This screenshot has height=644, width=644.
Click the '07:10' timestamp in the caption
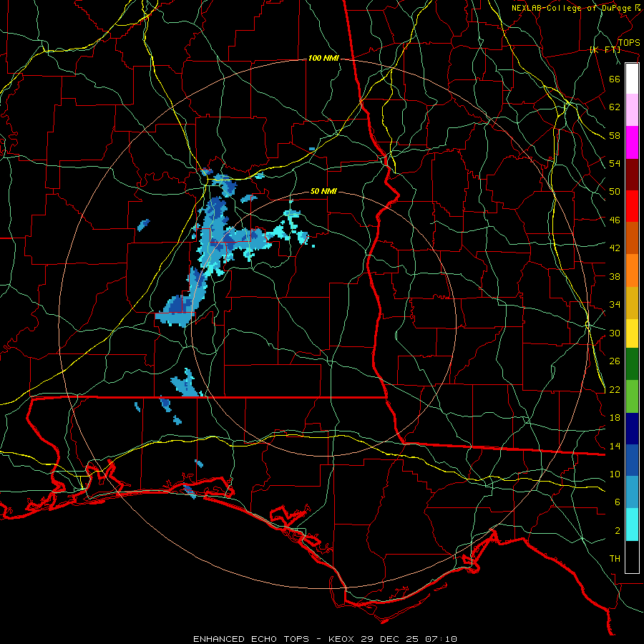coord(441,639)
